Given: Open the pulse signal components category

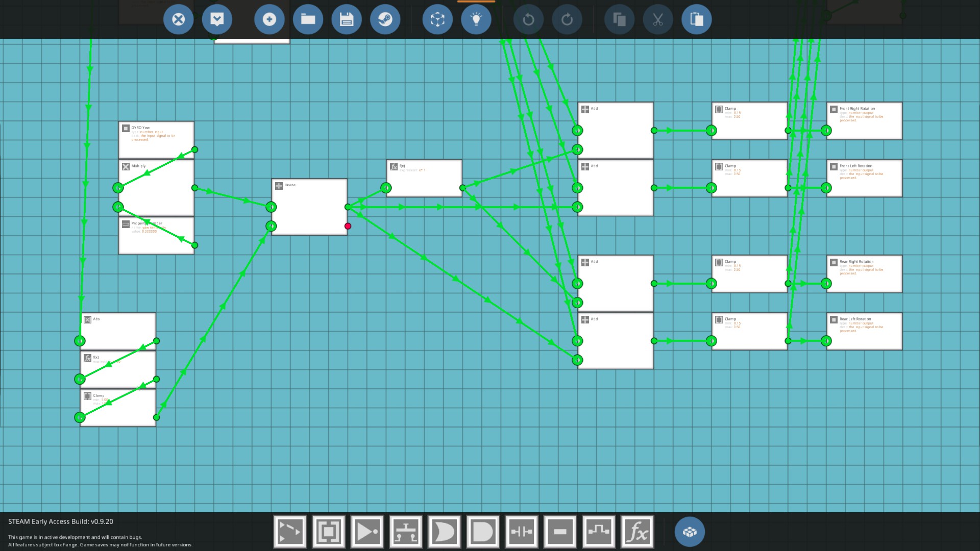Looking at the screenshot, I should [x=599, y=532].
